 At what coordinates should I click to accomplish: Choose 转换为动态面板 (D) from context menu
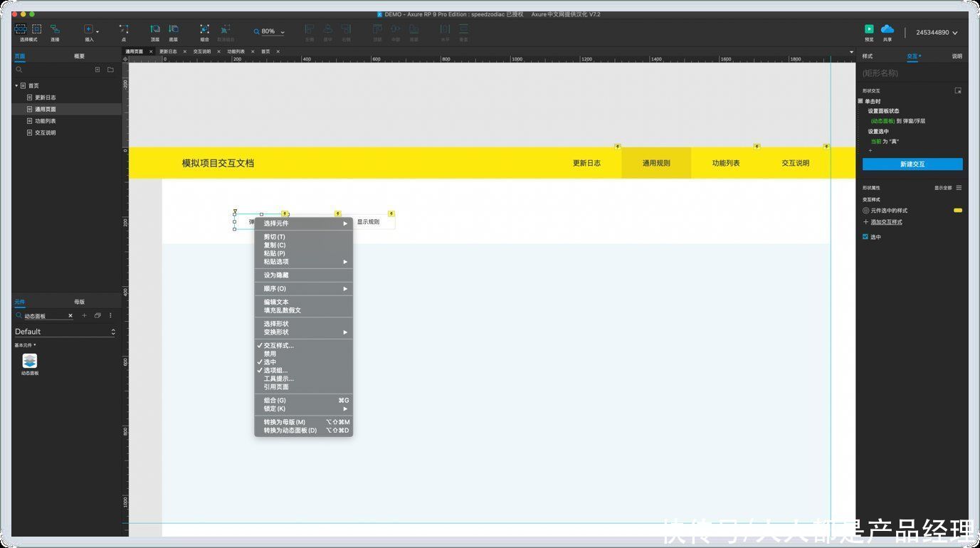point(304,431)
